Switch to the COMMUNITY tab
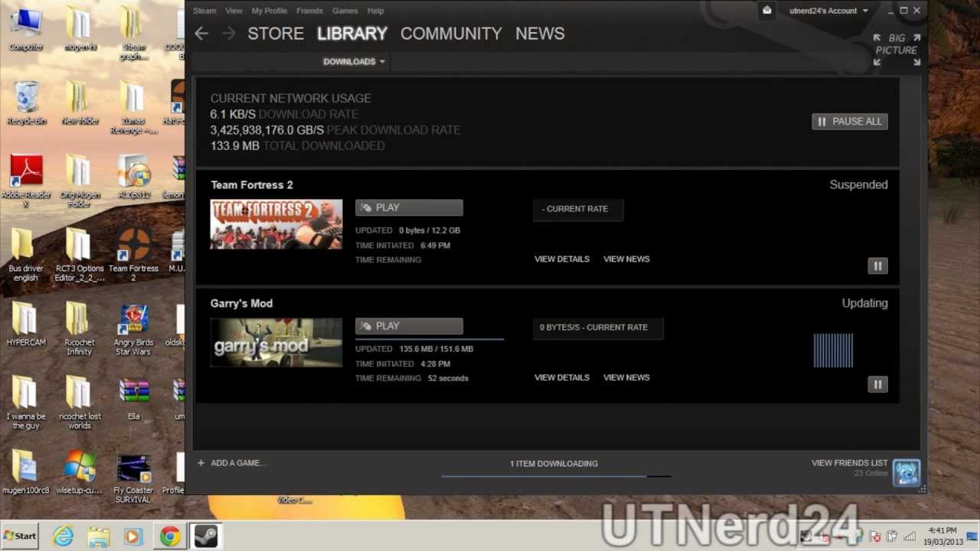Screen dimensions: 980x551 pos(451,34)
